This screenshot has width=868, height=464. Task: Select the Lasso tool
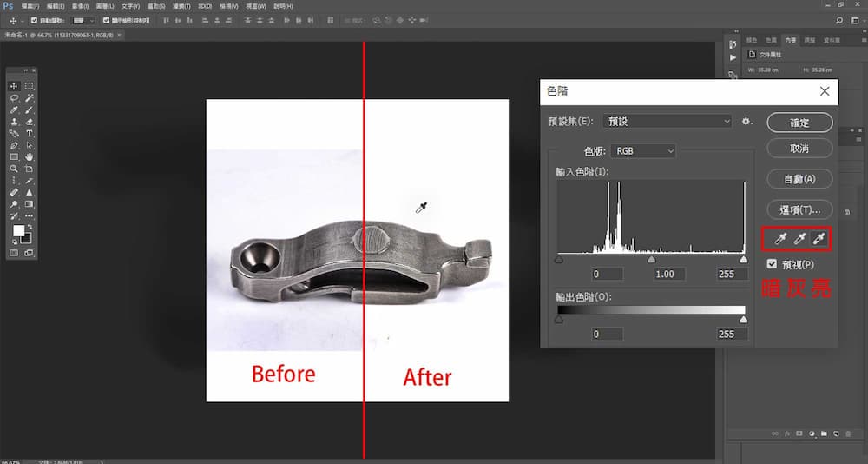pos(14,97)
